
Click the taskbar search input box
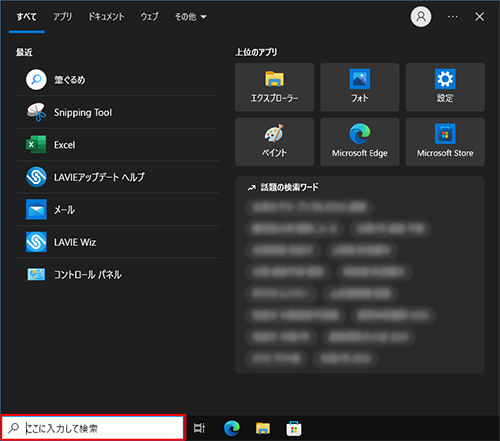[x=93, y=428]
